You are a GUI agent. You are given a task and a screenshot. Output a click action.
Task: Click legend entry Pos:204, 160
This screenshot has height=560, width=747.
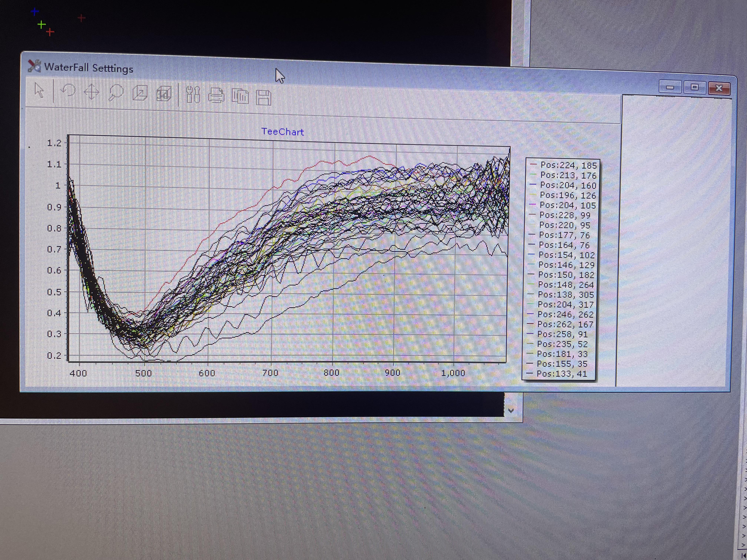pos(568,185)
